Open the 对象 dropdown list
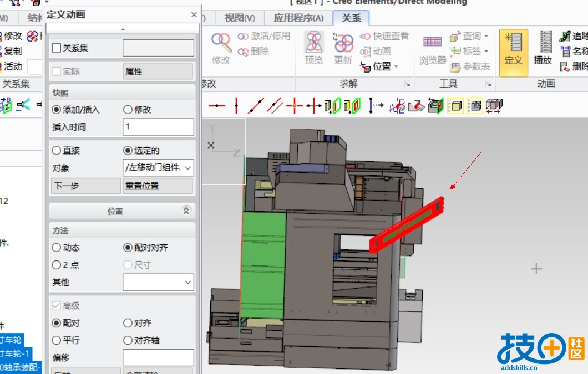 (188, 167)
